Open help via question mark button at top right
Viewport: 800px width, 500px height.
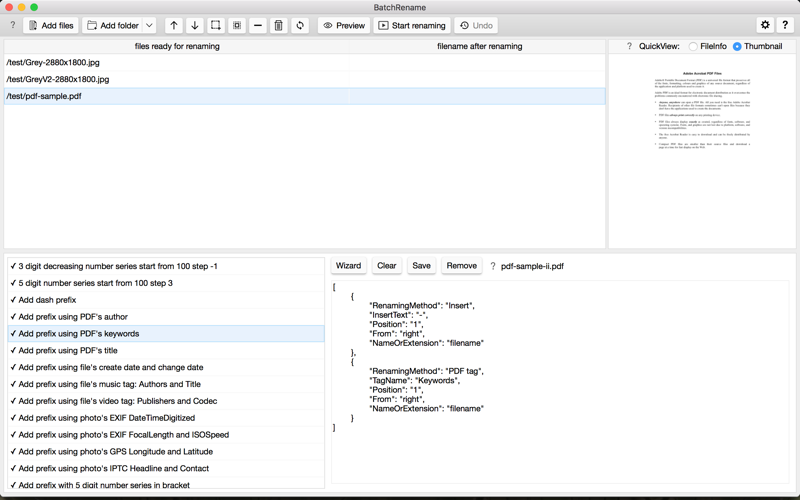[x=785, y=25]
